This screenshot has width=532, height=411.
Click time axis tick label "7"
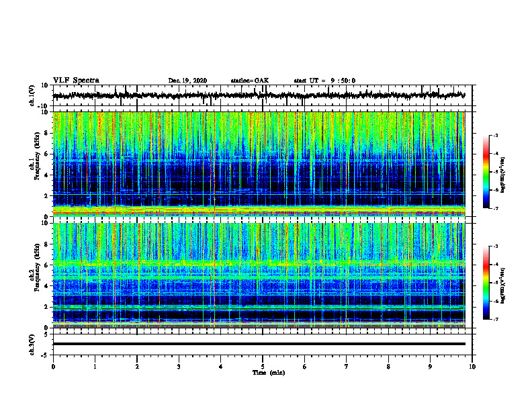click(x=347, y=367)
